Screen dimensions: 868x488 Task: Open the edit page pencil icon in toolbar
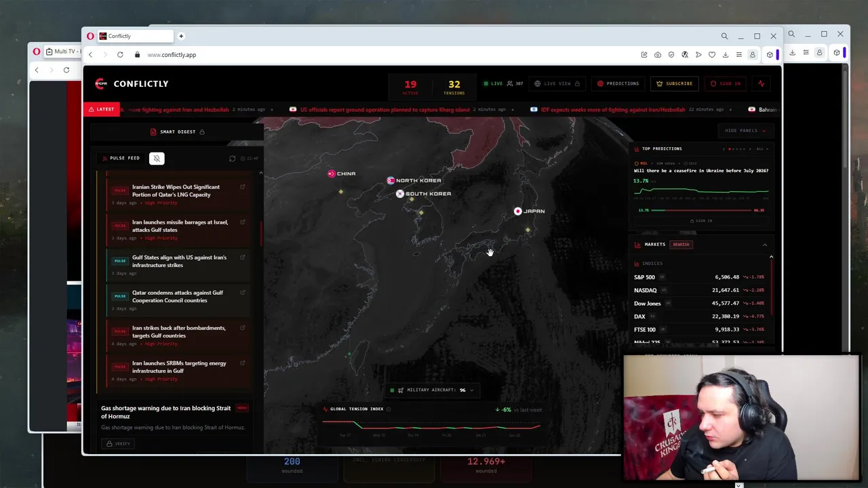coord(644,55)
